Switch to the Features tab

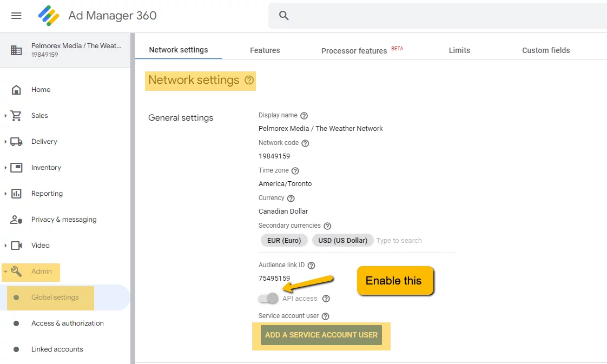[x=265, y=50]
